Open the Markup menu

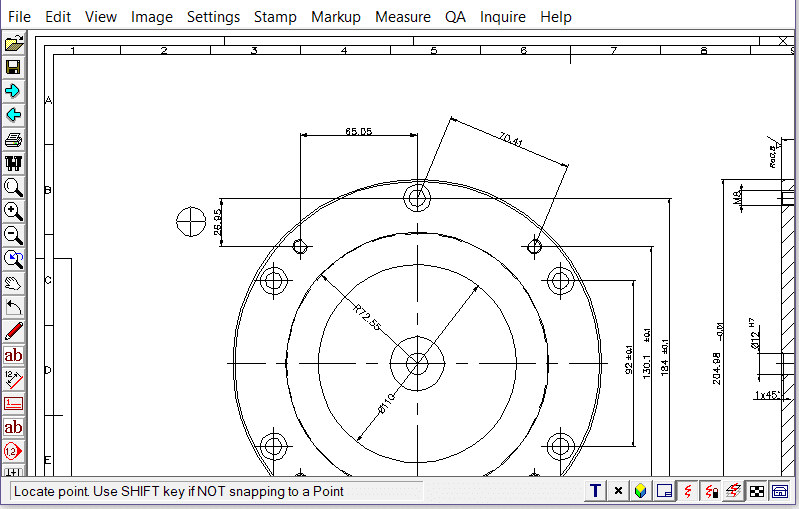point(336,17)
